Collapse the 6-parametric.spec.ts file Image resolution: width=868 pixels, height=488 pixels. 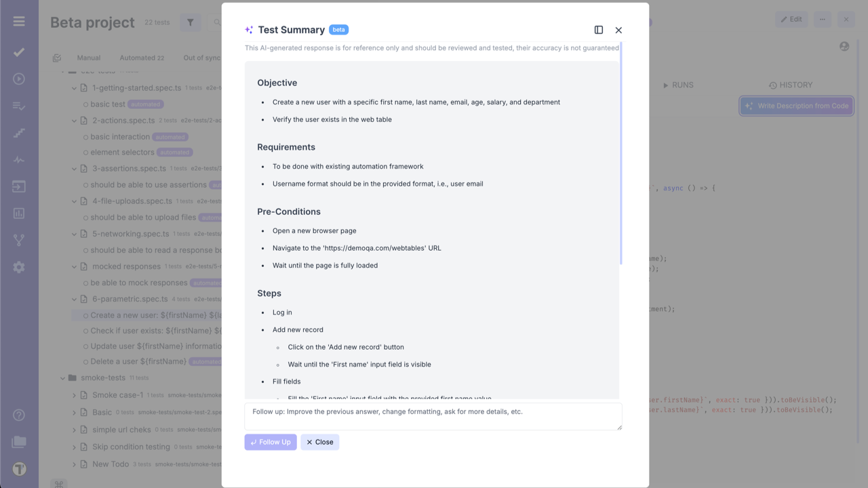75,299
